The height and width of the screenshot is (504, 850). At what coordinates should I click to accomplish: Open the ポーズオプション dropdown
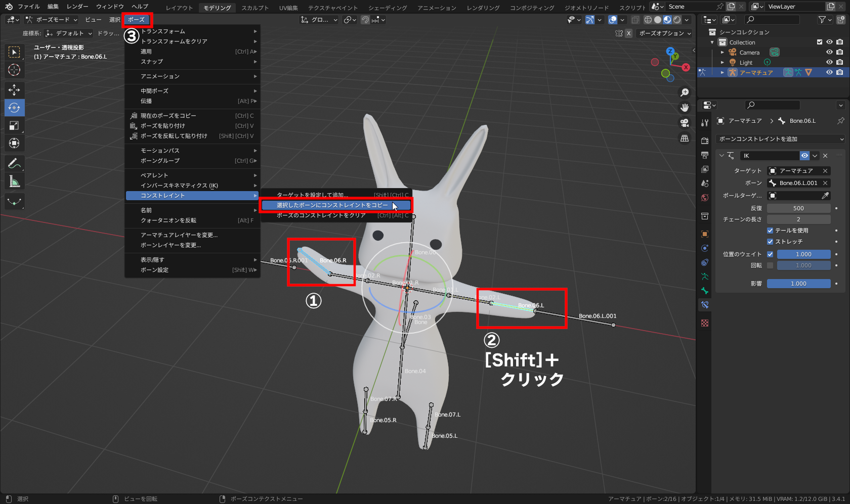coord(664,33)
